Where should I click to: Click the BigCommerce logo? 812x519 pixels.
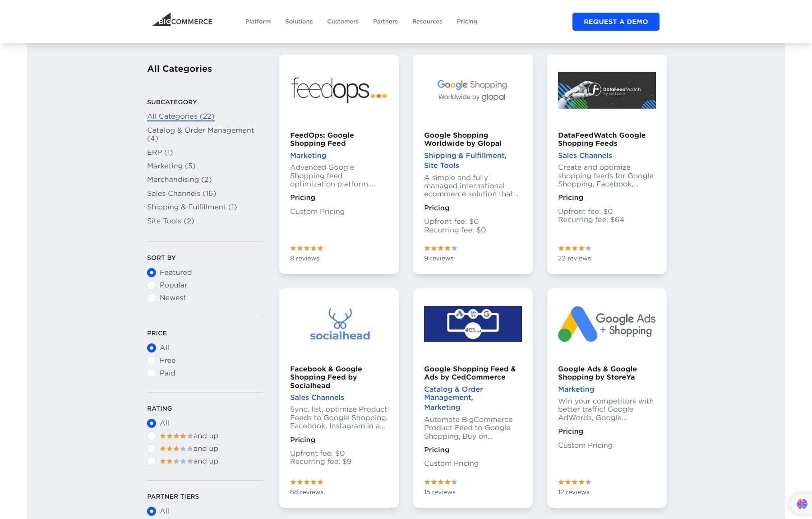(x=182, y=20)
